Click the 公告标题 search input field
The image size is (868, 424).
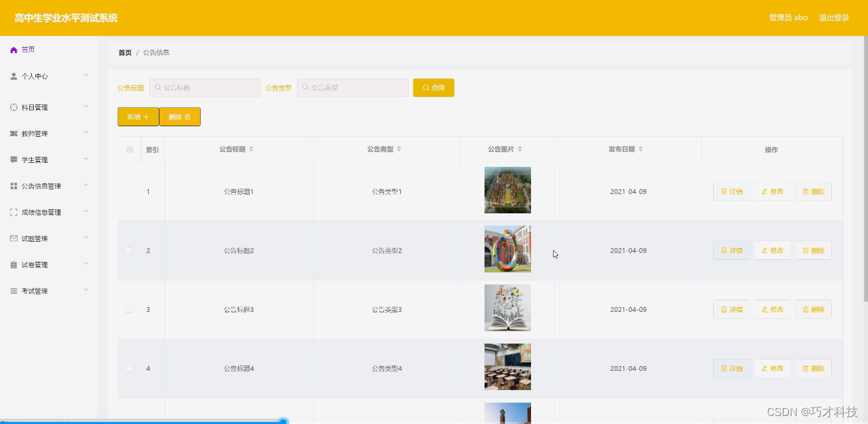205,88
